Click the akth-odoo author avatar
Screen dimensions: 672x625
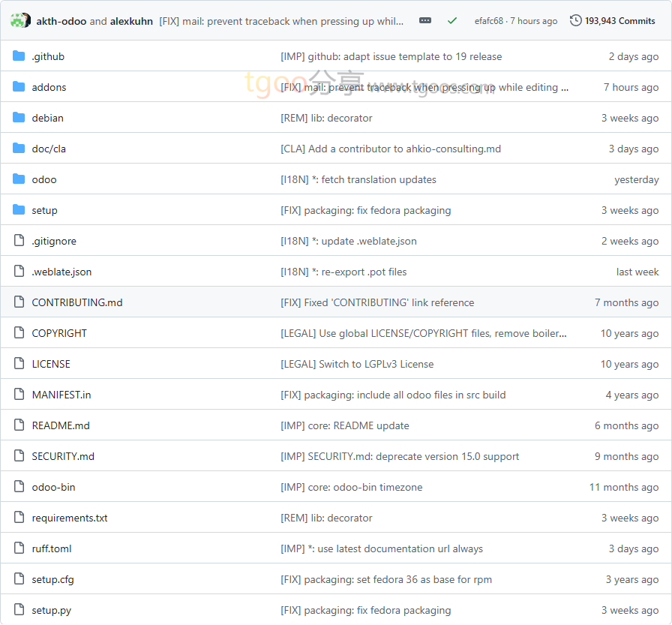[x=19, y=21]
